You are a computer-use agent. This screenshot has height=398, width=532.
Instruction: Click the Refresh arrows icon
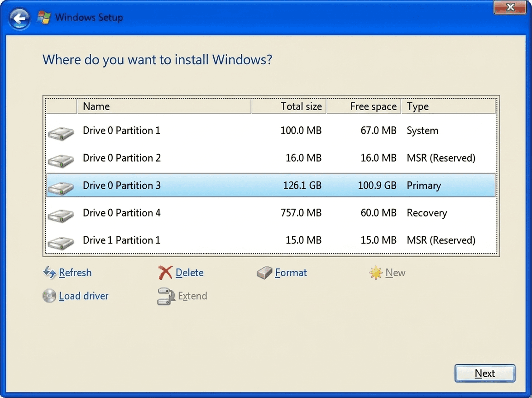[x=49, y=272]
